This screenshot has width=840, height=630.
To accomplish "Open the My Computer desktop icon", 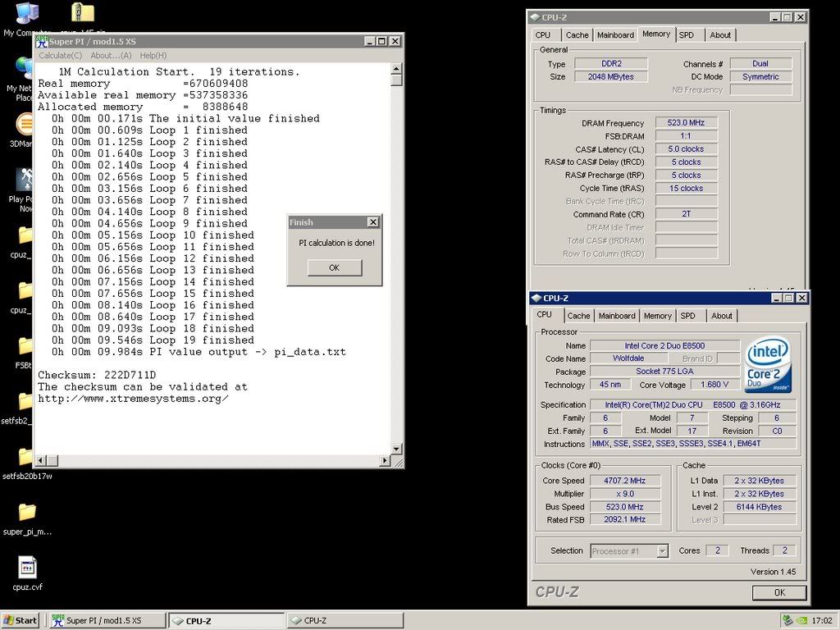I will [x=27, y=13].
